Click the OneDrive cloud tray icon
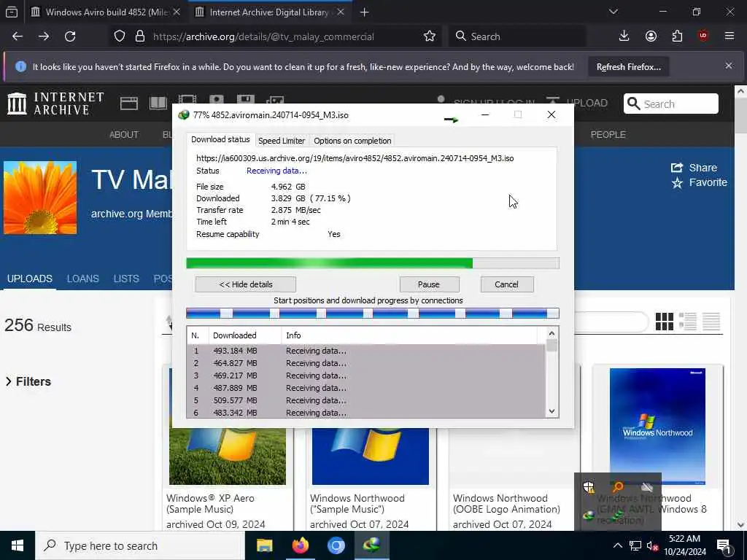The height and width of the screenshot is (560, 747). coord(646,487)
